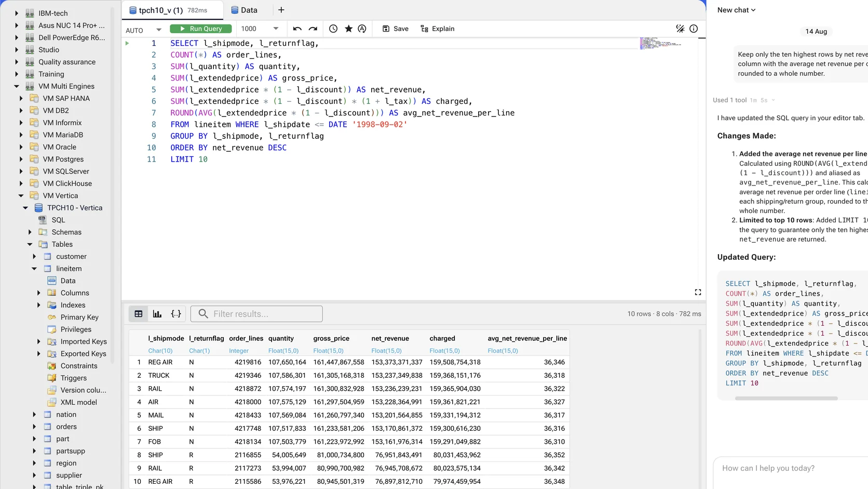868x489 pixels.
Task: Click the Run Query button
Action: (201, 29)
